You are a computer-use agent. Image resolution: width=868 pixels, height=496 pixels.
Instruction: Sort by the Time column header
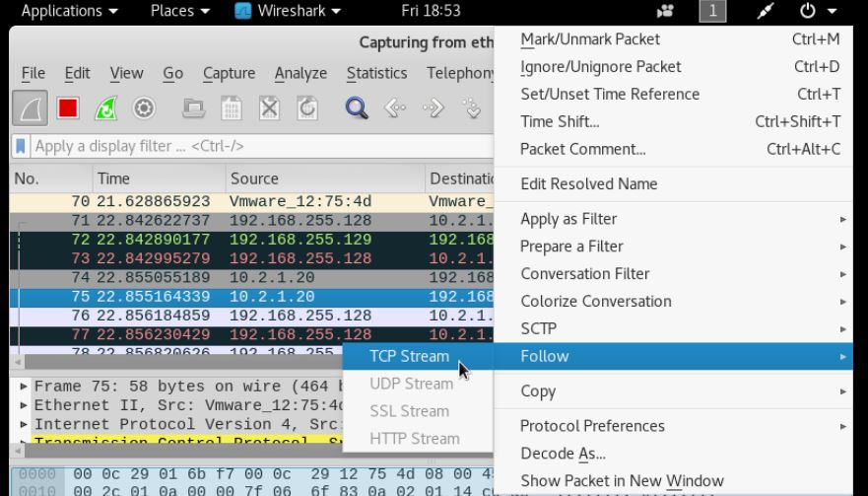tap(159, 178)
